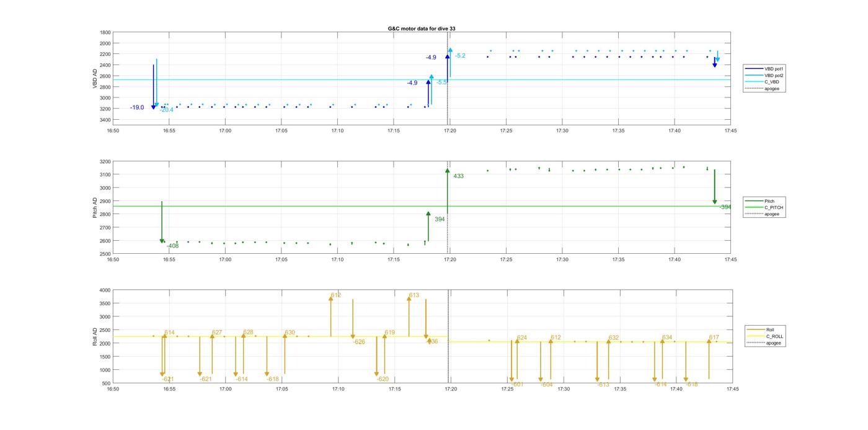Click the -626 roll data label
Image resolution: width=868 pixels, height=430 pixels.
coord(359,342)
